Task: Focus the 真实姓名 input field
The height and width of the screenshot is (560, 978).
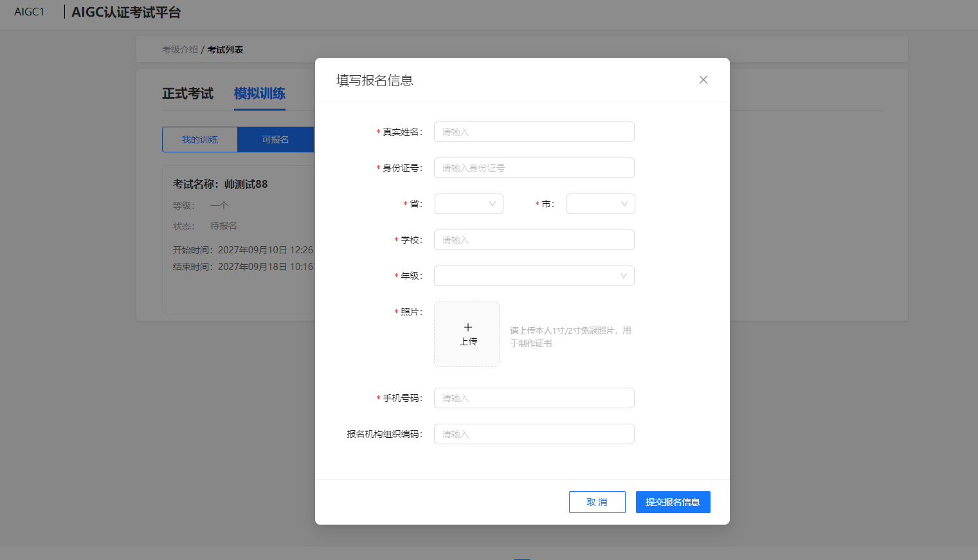Action: pos(534,132)
